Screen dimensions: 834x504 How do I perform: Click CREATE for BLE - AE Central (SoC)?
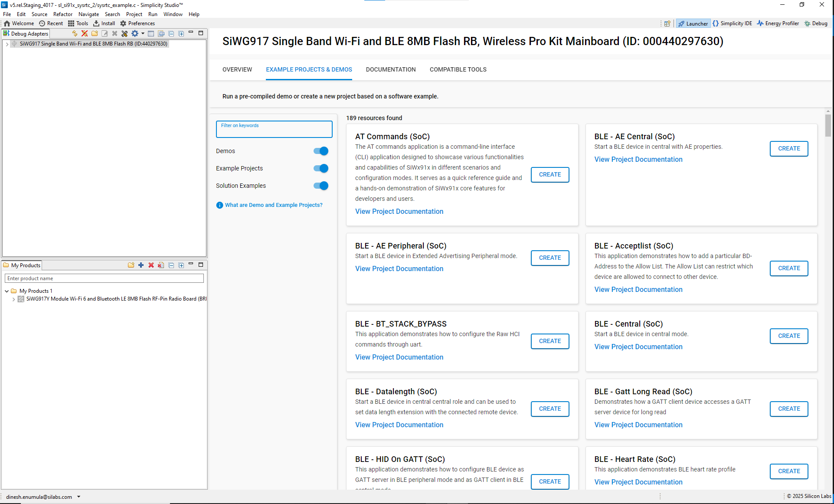tap(788, 148)
